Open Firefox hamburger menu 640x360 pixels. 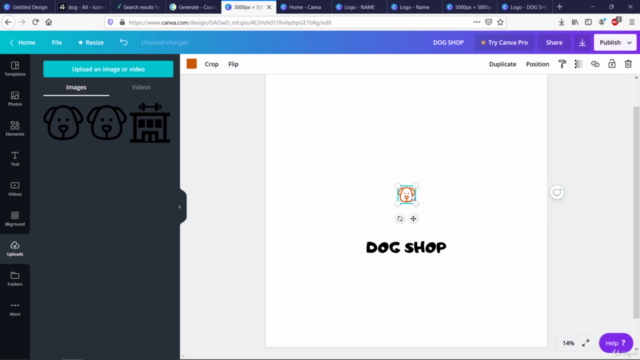632,22
